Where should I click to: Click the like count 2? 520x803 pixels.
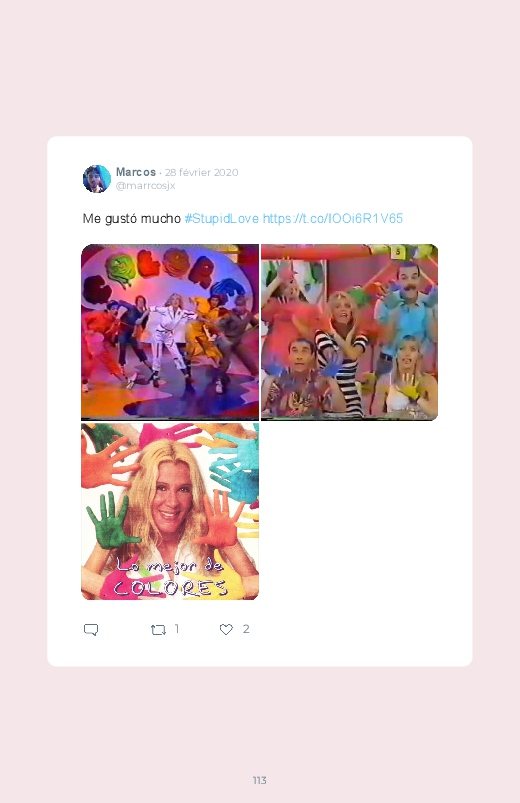pos(246,629)
